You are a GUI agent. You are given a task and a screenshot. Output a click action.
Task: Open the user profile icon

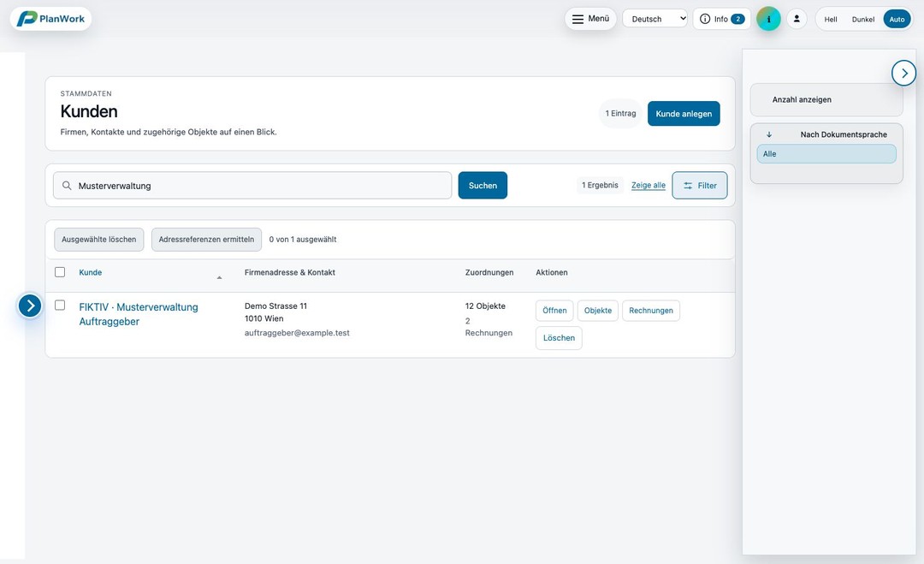tap(797, 19)
